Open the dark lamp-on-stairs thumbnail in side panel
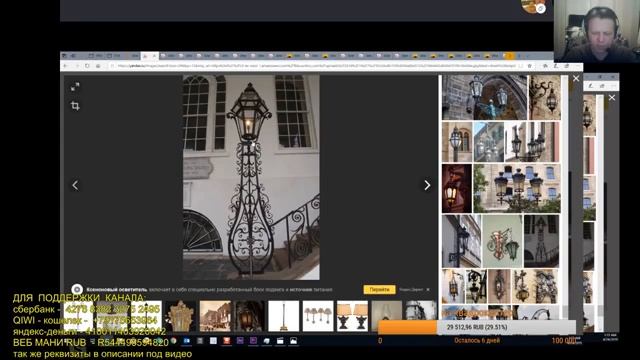This screenshot has width=640, height=360. tap(542, 241)
